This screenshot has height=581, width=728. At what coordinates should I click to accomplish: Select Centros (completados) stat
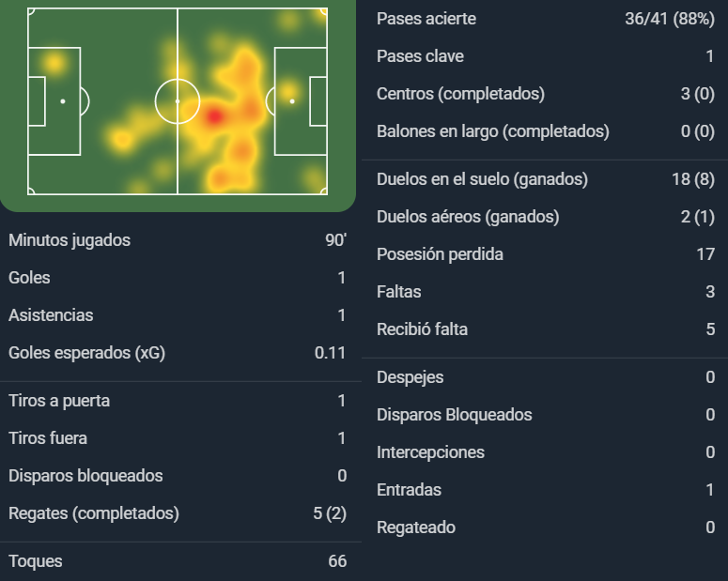(546, 94)
